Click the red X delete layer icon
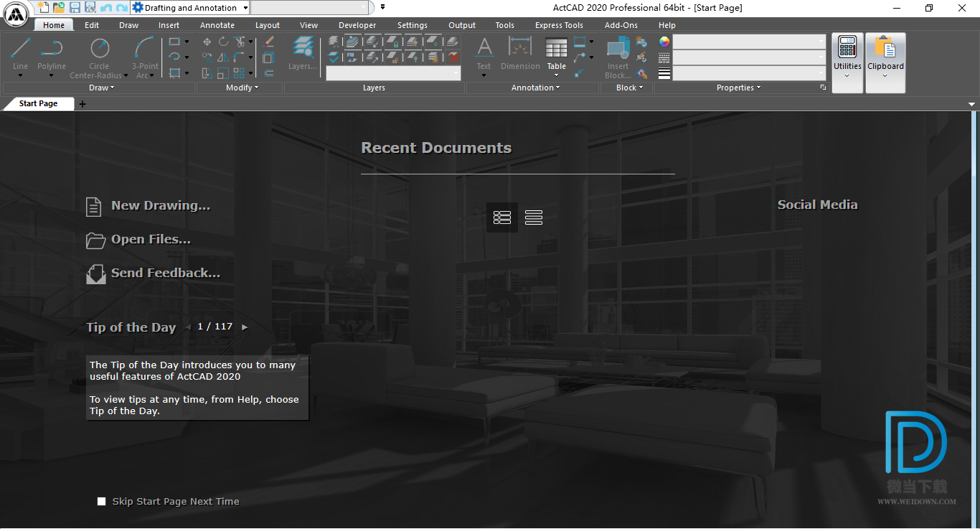This screenshot has width=980, height=529. (453, 57)
